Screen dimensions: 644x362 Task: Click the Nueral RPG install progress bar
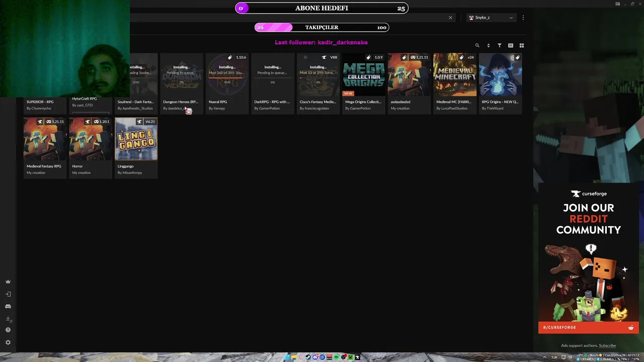click(227, 77)
